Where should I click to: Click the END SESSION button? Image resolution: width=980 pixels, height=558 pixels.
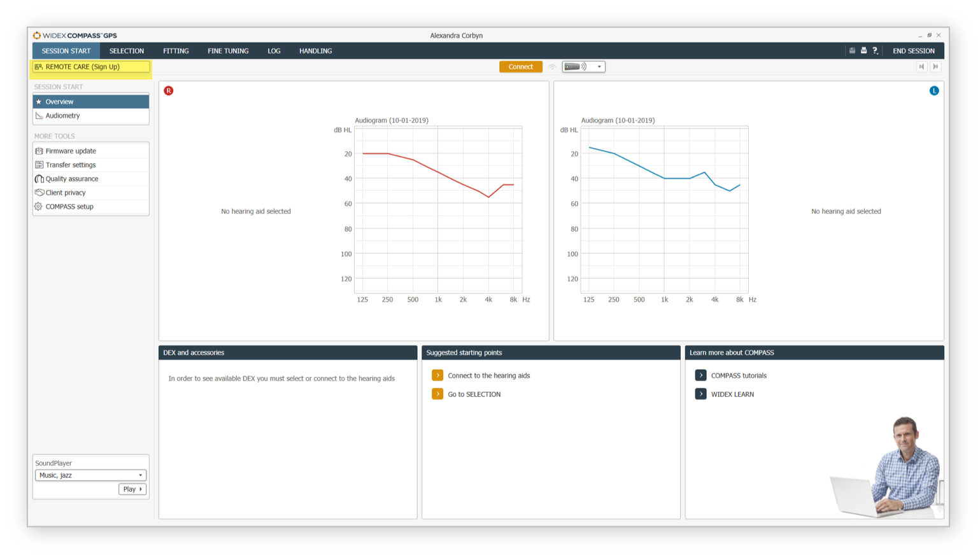click(913, 51)
